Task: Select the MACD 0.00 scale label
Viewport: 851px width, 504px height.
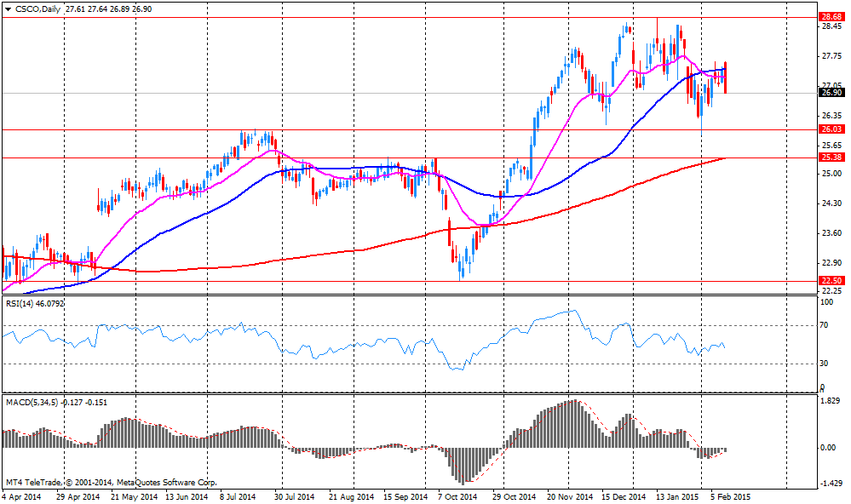Action: click(x=827, y=447)
